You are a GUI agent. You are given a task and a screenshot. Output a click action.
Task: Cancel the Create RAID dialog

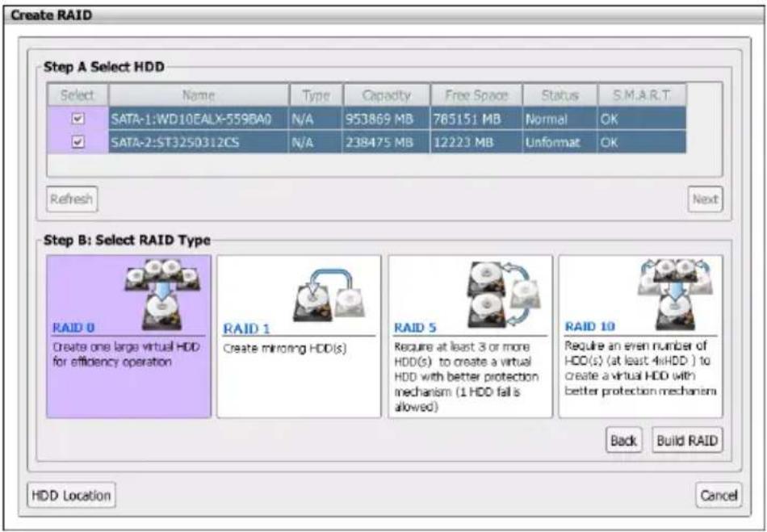coord(719,496)
